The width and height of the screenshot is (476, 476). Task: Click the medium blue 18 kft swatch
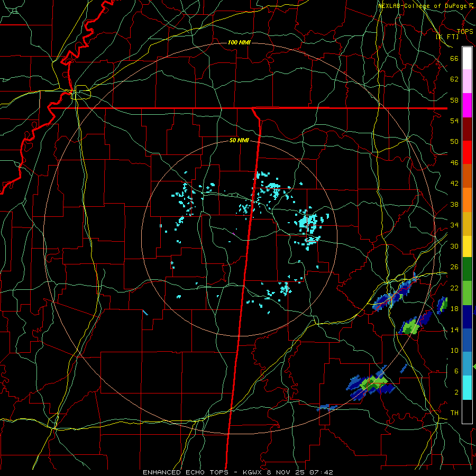coord(467,341)
